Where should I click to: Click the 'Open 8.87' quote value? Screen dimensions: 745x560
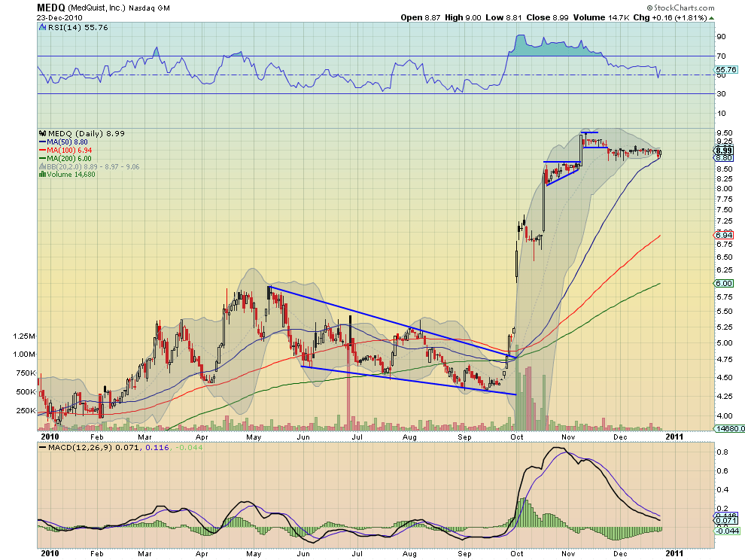(421, 17)
